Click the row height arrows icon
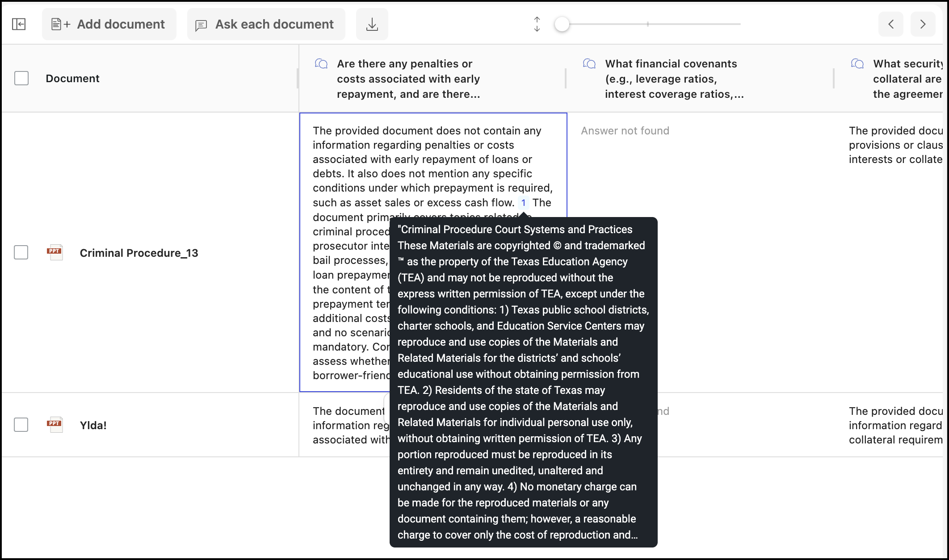The width and height of the screenshot is (949, 560). click(x=537, y=24)
